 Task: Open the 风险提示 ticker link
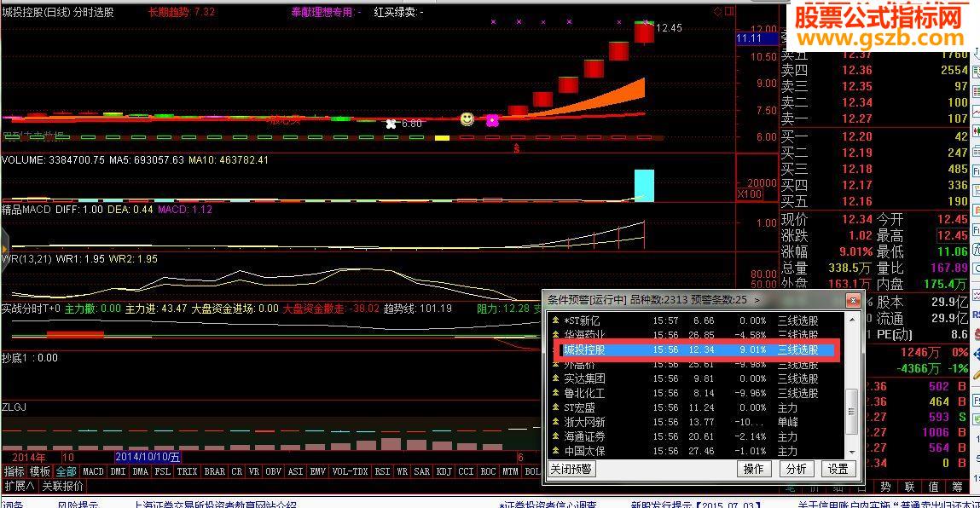(78, 504)
